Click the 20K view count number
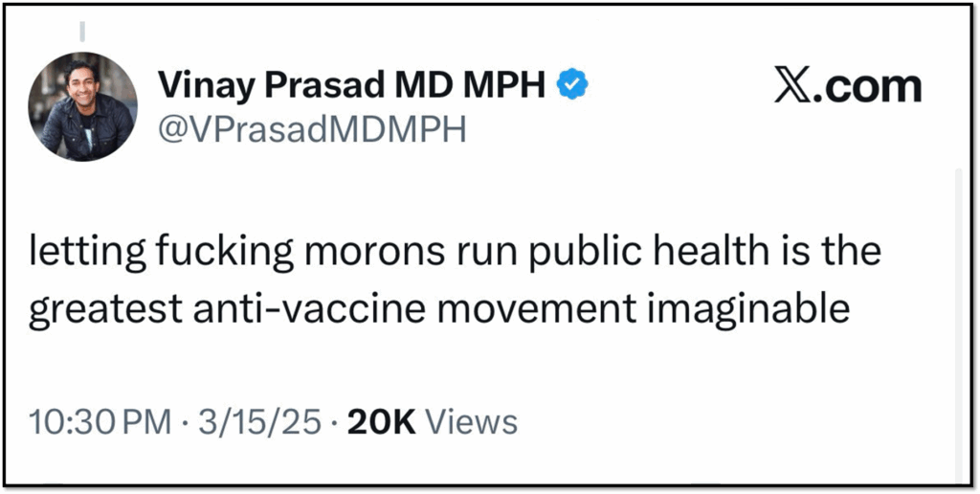The image size is (980, 494). point(381,421)
